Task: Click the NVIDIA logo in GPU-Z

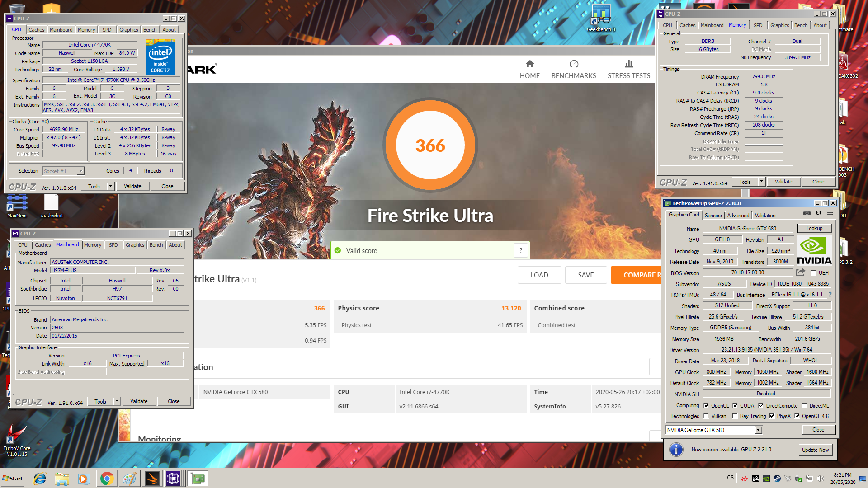Action: point(814,250)
